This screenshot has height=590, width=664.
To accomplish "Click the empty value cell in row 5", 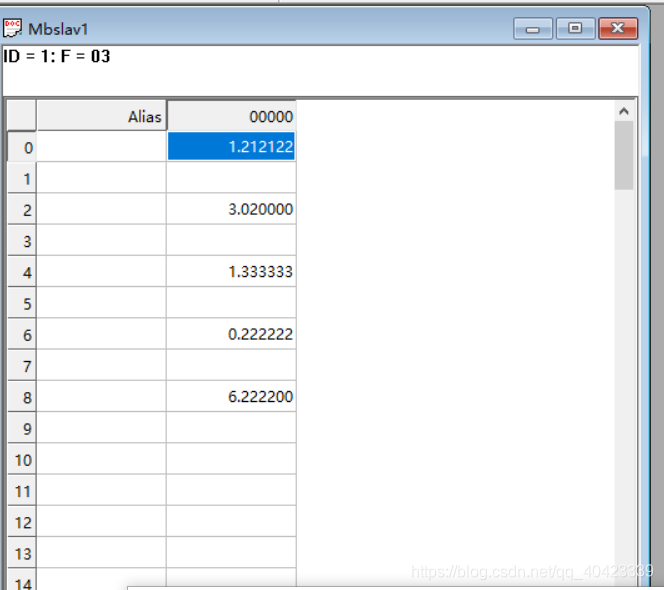I will [231, 303].
